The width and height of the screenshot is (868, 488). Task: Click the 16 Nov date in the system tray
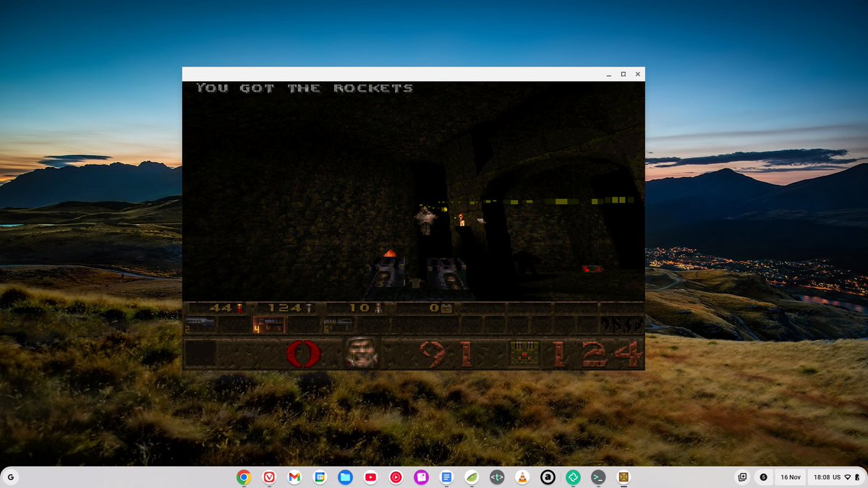click(x=790, y=476)
